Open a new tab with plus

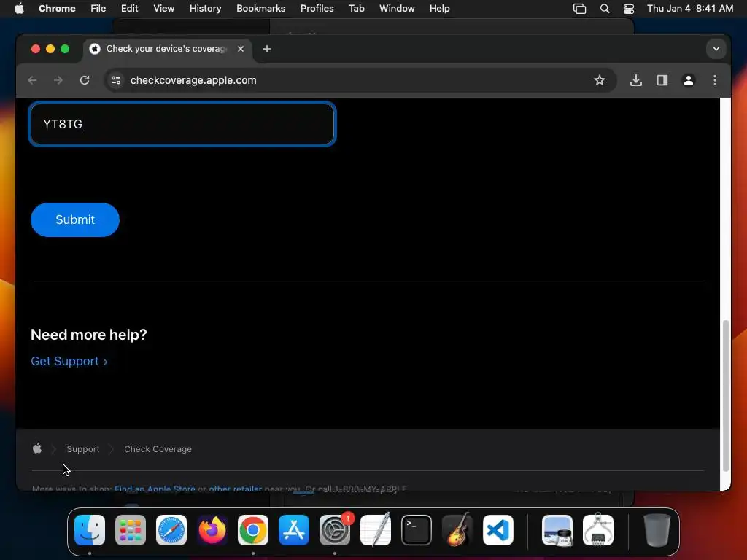coord(267,49)
